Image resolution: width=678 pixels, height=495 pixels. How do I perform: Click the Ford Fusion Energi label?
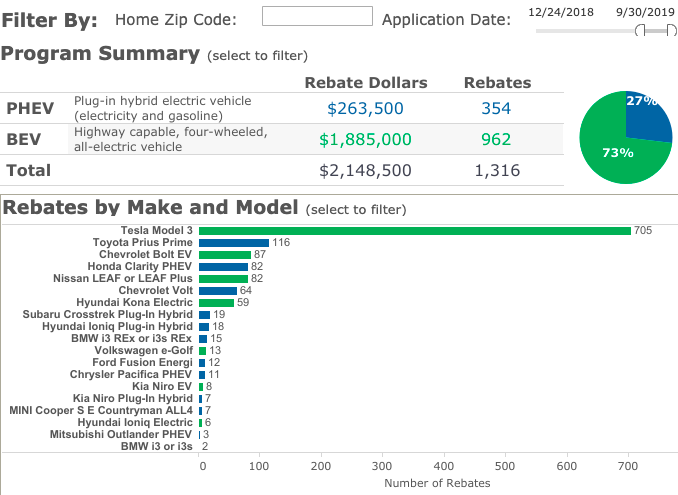click(142, 362)
